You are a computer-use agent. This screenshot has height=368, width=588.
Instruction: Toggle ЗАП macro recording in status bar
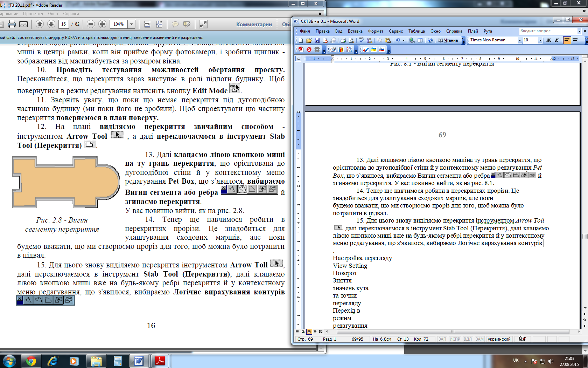coord(442,339)
